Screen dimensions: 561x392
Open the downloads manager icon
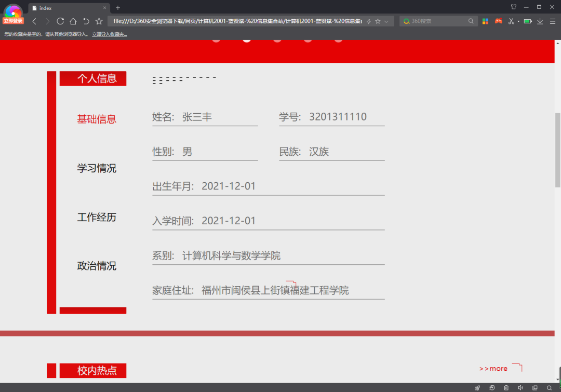pos(540,21)
